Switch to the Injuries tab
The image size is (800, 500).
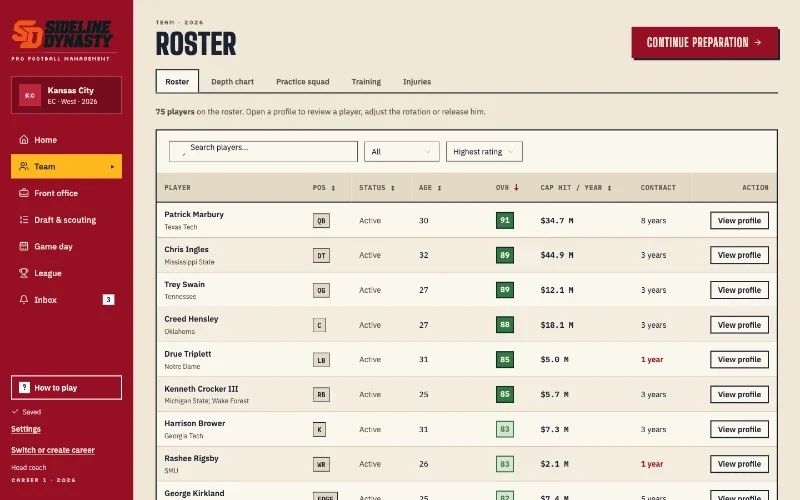[x=417, y=82]
